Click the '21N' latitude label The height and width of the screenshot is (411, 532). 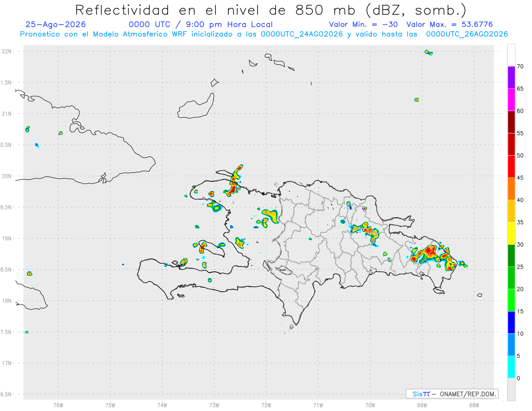7,114
